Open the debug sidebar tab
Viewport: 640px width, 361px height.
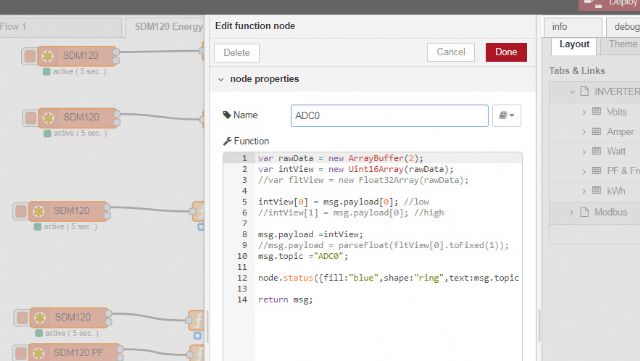623,27
